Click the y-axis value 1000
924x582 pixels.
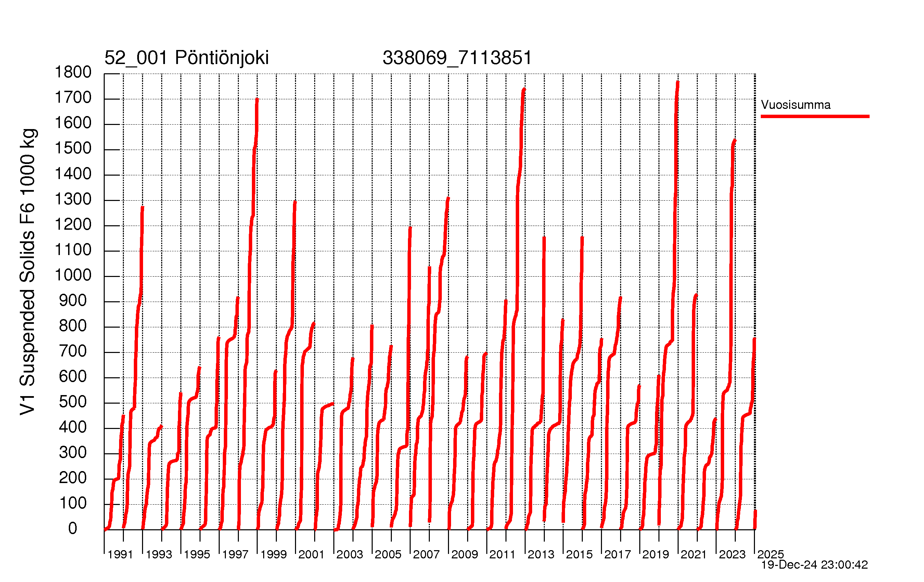(73, 275)
